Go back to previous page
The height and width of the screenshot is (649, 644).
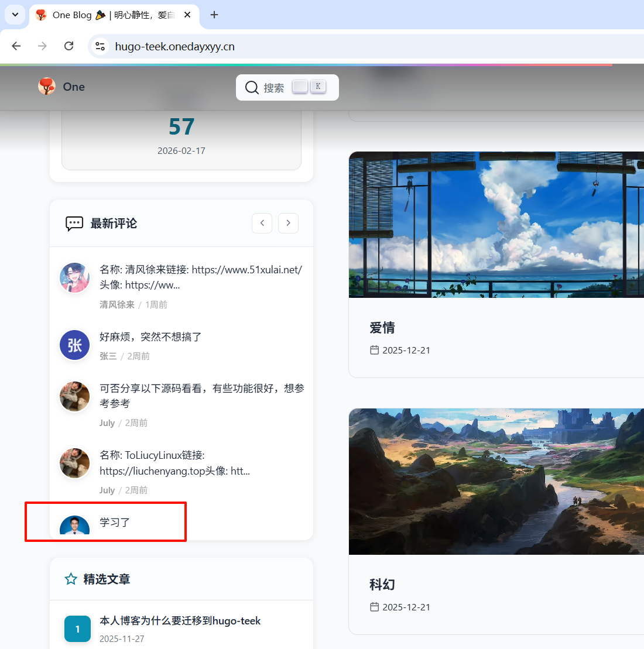click(x=16, y=46)
